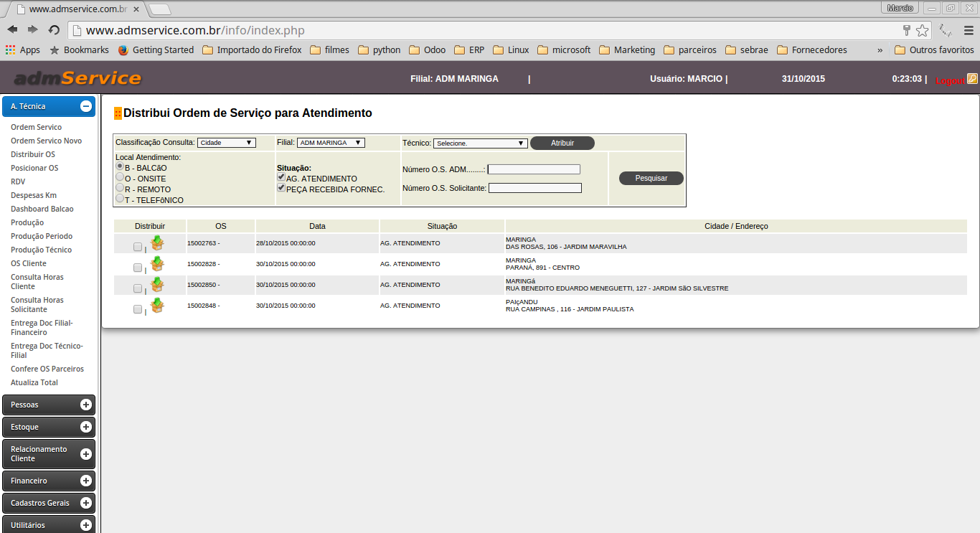
Task: Open the Classificação Consulta dropdown
Action: click(x=226, y=143)
